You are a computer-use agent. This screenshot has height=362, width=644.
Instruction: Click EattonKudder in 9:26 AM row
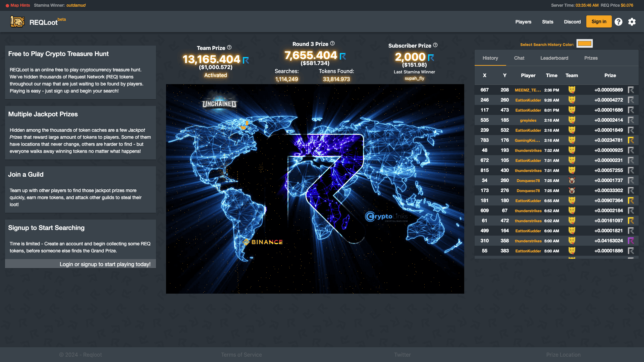pyautogui.click(x=528, y=100)
